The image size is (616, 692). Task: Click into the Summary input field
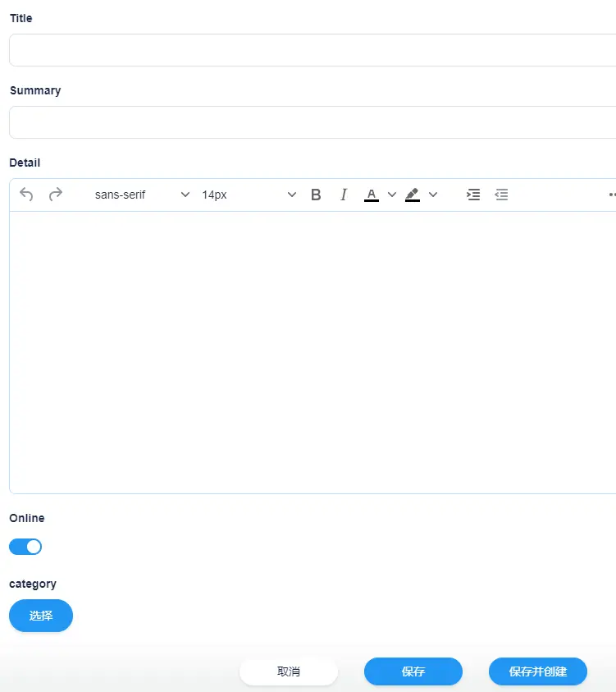(312, 122)
